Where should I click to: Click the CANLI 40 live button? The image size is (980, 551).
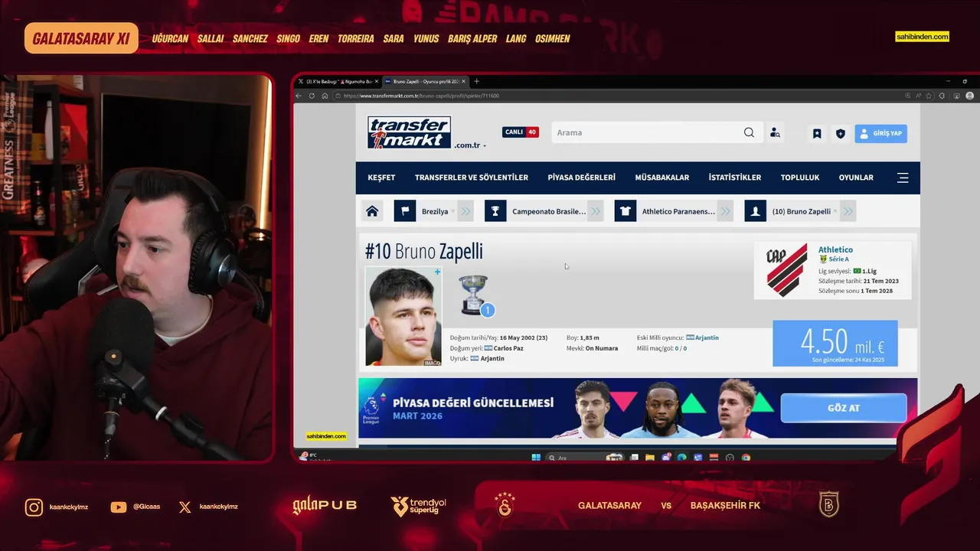coord(521,132)
